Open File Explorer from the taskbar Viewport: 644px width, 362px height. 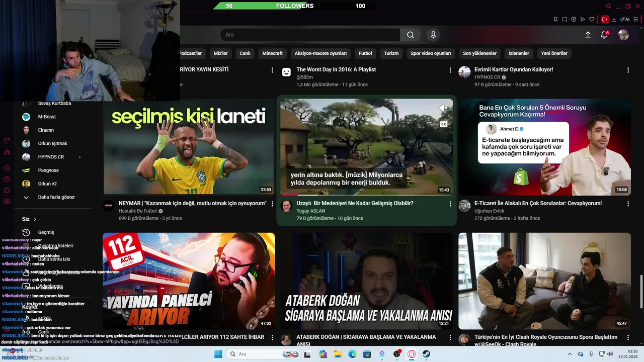point(338,354)
